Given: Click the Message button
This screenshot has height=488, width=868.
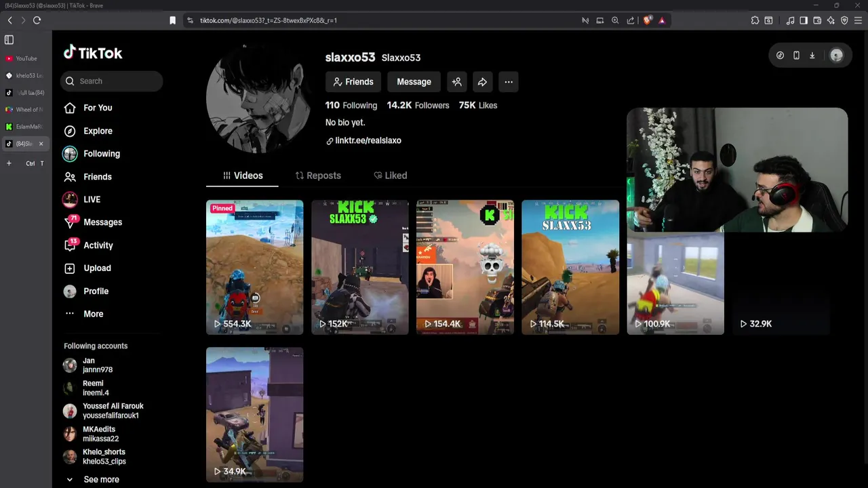Looking at the screenshot, I should (414, 82).
